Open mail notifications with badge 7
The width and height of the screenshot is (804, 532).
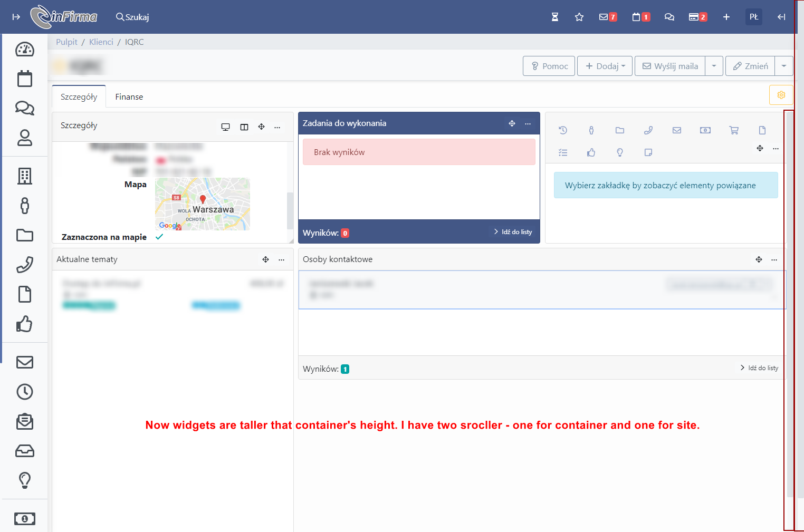click(608, 17)
